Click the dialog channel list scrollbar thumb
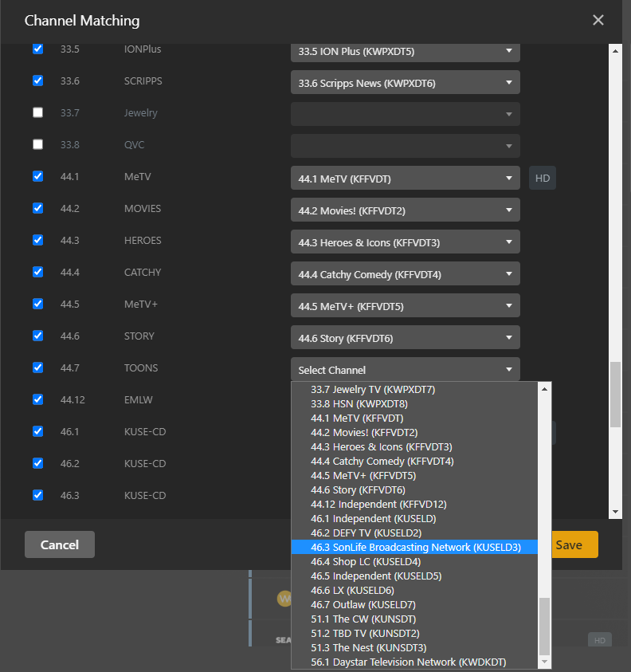Screen dimensions: 631x672 [615, 395]
